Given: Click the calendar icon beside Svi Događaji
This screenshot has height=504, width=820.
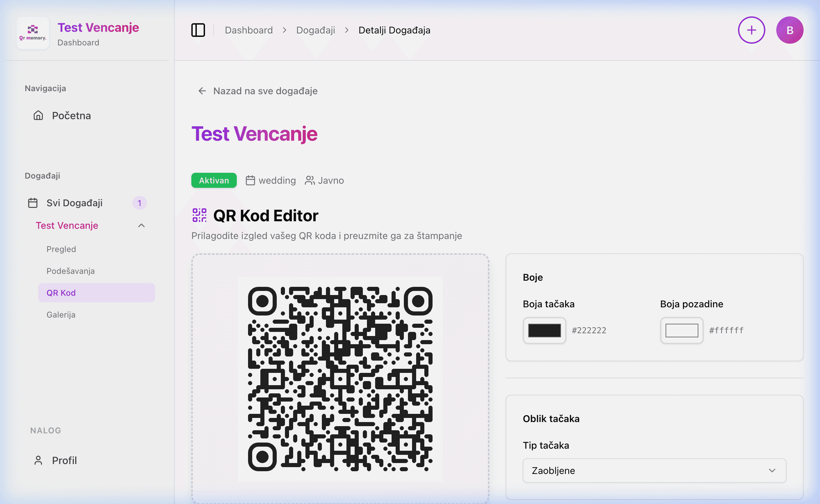Looking at the screenshot, I should click(x=33, y=202).
